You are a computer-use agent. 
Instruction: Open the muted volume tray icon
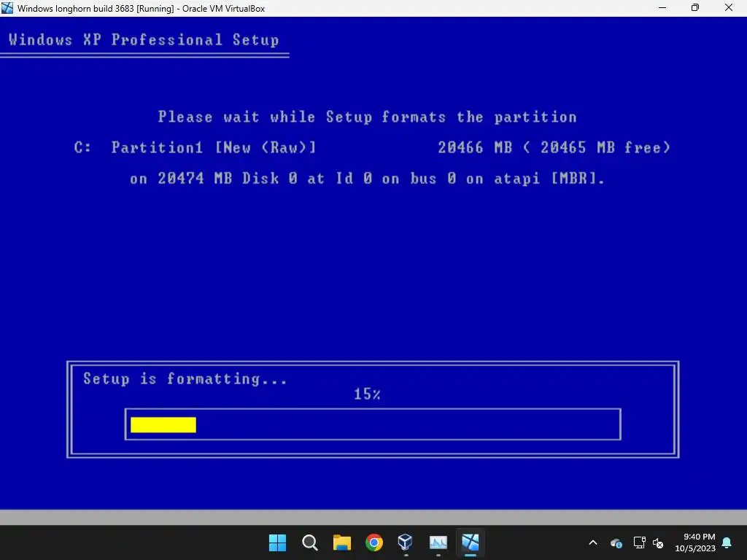point(659,542)
